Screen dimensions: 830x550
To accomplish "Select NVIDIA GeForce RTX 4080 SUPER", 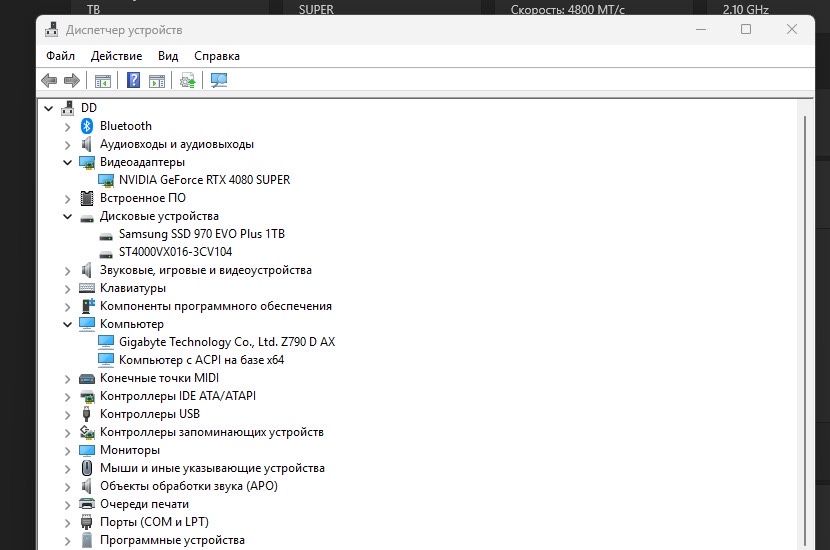I will (204, 180).
